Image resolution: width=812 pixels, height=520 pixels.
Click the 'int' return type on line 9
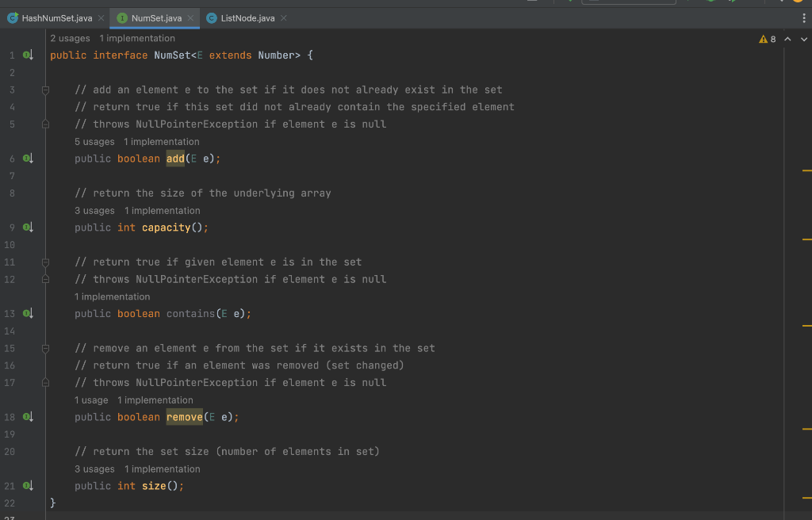pyautogui.click(x=126, y=227)
